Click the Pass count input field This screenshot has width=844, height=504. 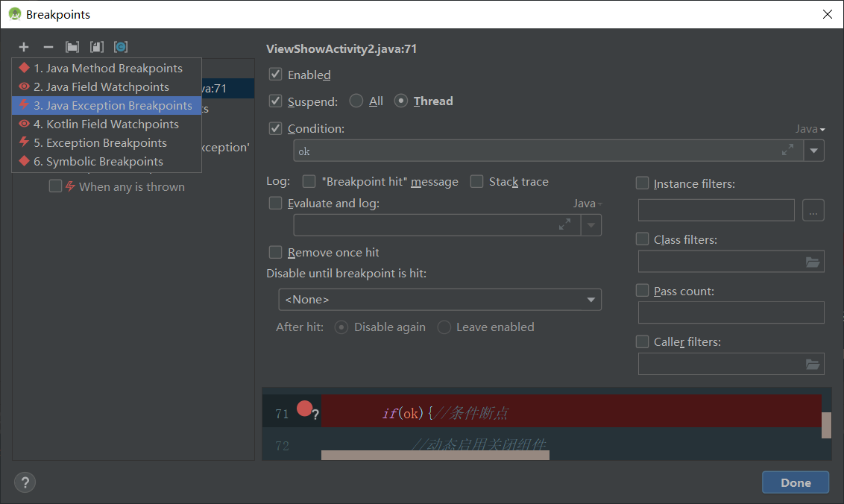731,312
